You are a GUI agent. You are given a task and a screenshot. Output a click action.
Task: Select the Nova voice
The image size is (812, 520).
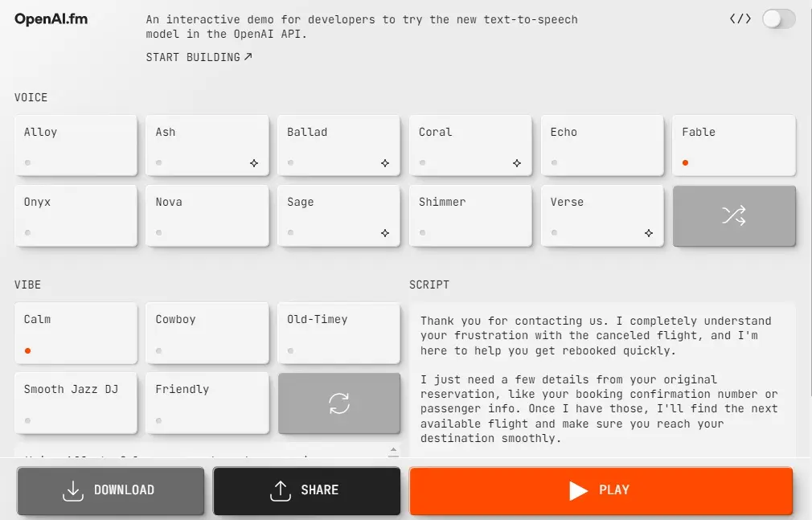[207, 215]
